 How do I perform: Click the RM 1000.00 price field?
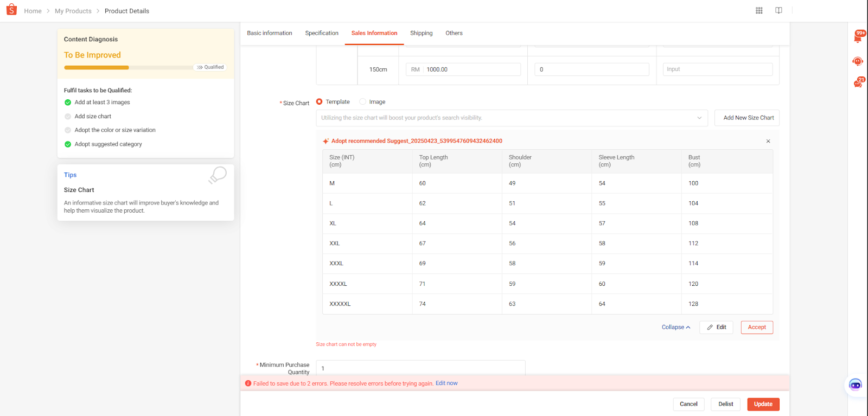pos(463,69)
